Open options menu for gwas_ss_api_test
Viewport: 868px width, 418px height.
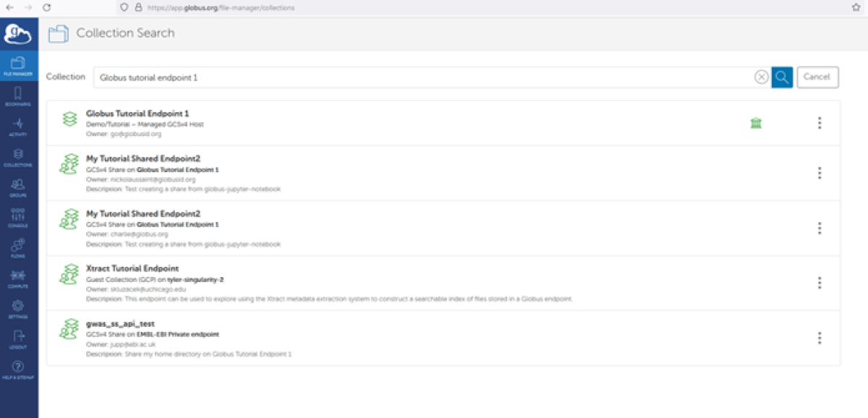(819, 338)
